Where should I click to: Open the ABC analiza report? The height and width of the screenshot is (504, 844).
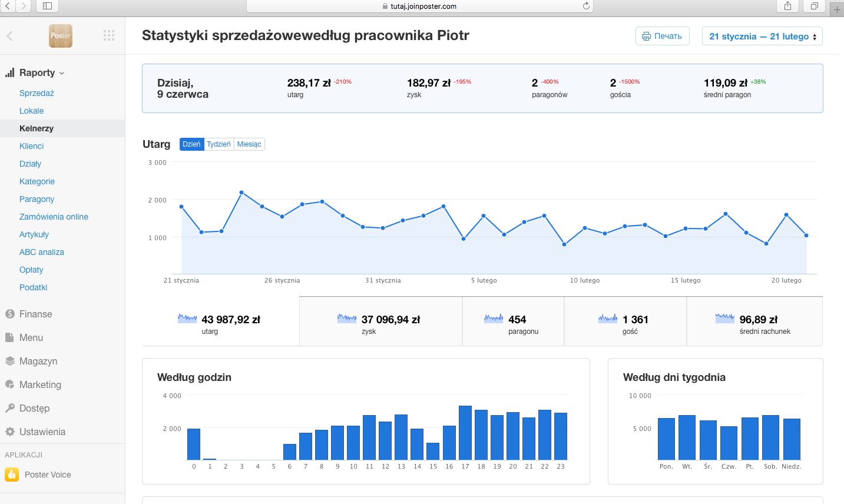click(42, 252)
